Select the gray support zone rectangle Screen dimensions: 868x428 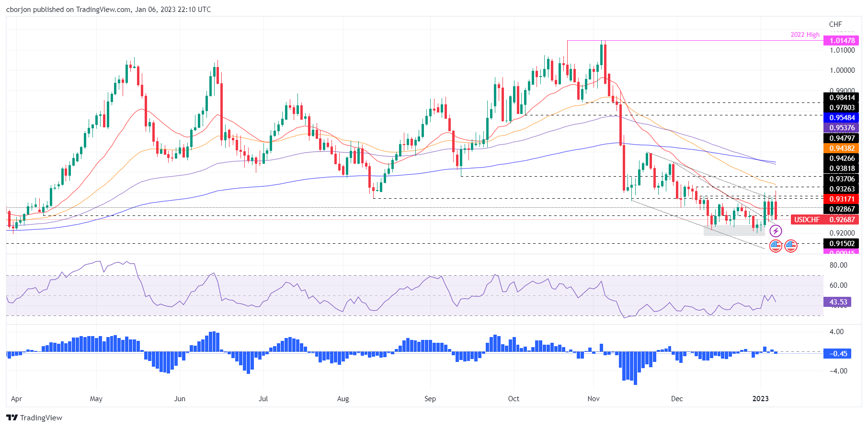[733, 230]
